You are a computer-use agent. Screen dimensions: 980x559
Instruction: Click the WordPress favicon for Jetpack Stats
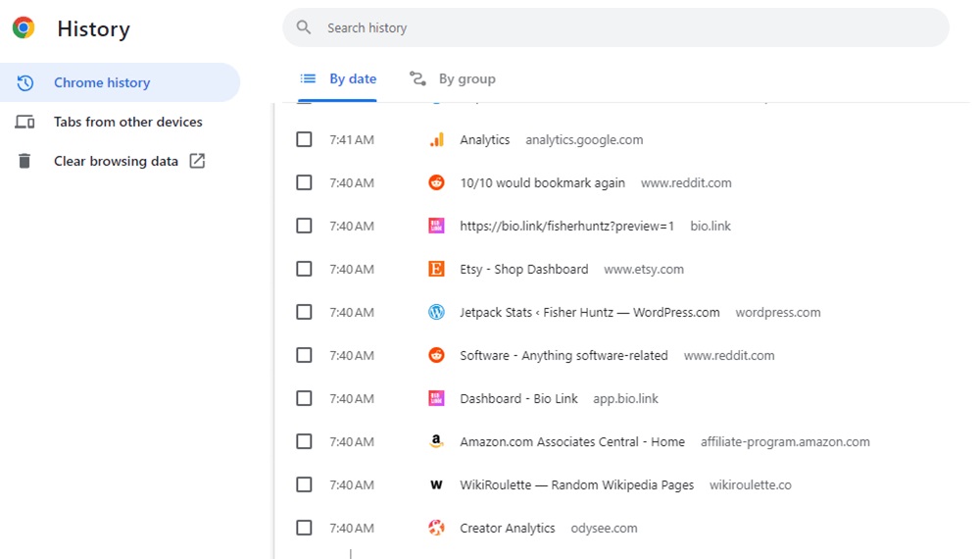pyautogui.click(x=436, y=313)
